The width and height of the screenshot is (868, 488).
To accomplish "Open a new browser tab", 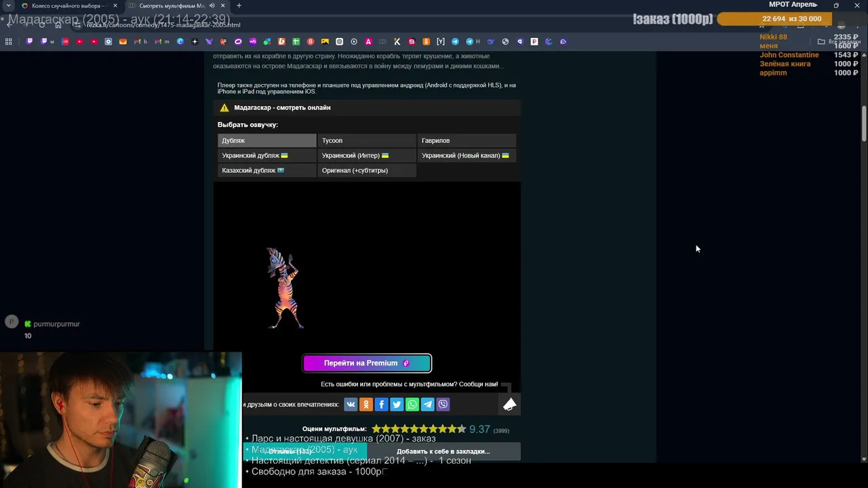I will [239, 5].
